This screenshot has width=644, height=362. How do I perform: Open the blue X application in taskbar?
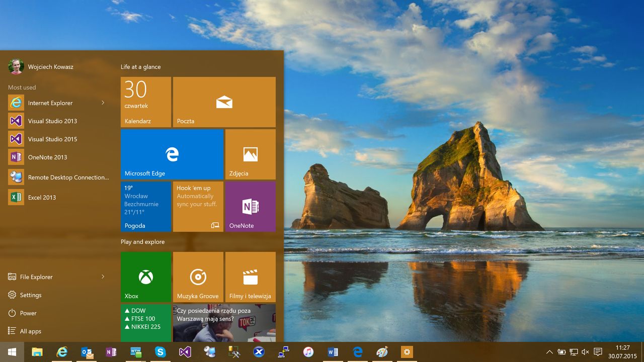tap(259, 352)
